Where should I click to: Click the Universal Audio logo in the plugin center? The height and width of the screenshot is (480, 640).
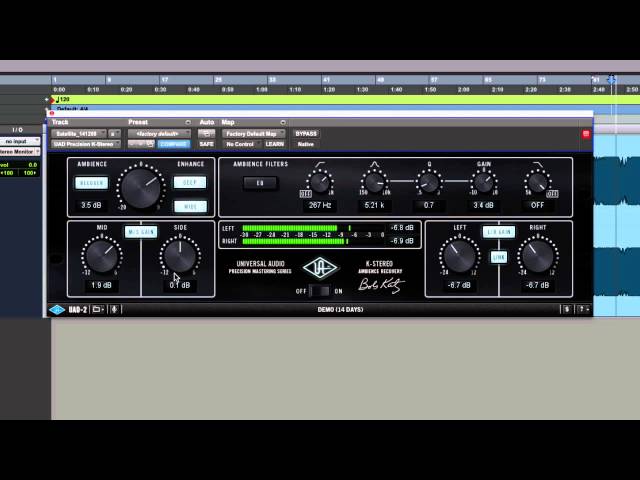(x=320, y=268)
